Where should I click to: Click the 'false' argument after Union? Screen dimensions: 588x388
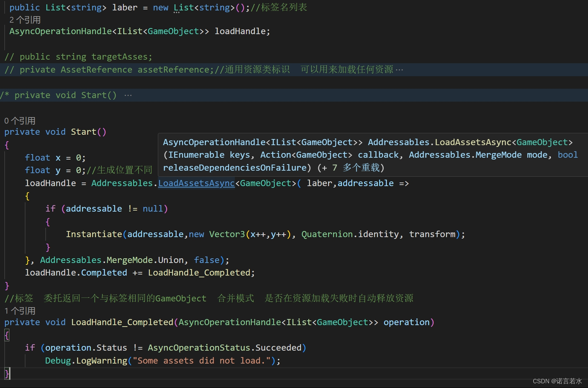tap(207, 260)
